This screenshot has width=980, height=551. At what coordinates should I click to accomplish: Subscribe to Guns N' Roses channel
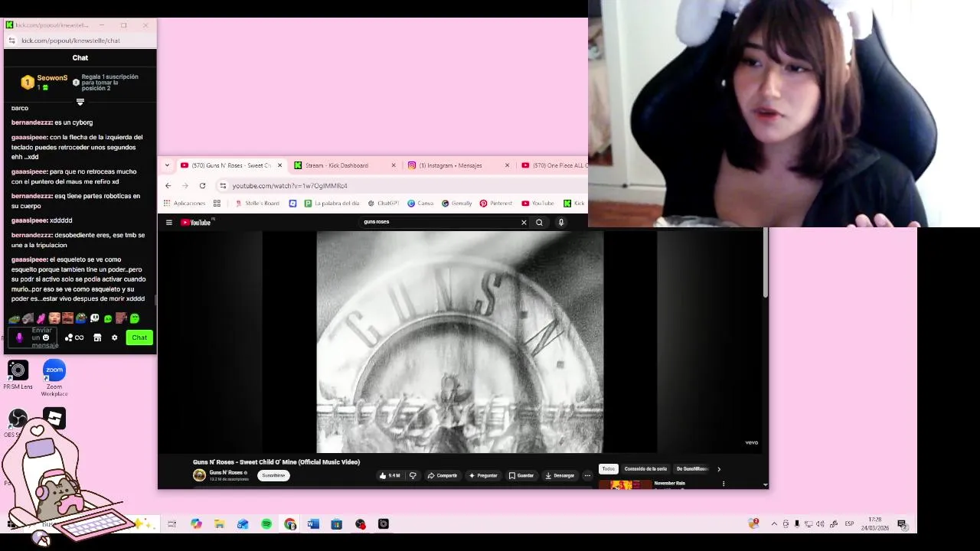(273, 475)
